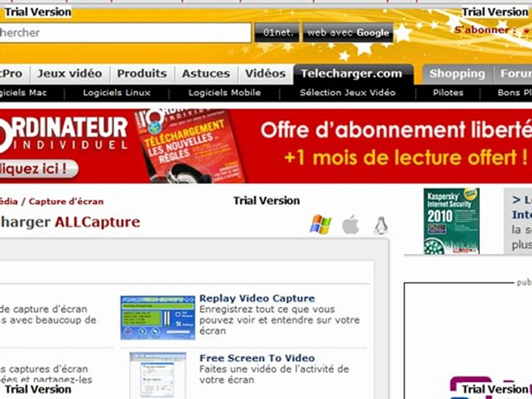Go to Logiciels Mac submenu
The image size is (532, 399).
coord(23,93)
